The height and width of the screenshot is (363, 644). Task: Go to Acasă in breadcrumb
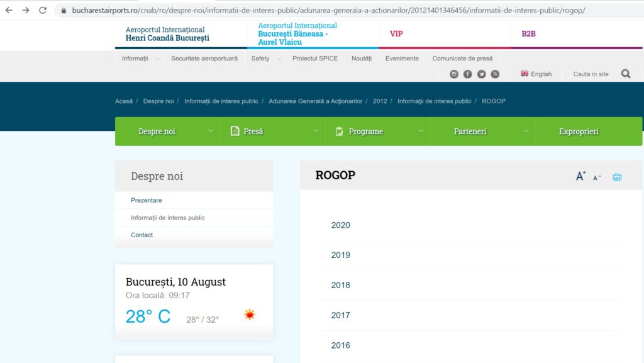coord(124,101)
